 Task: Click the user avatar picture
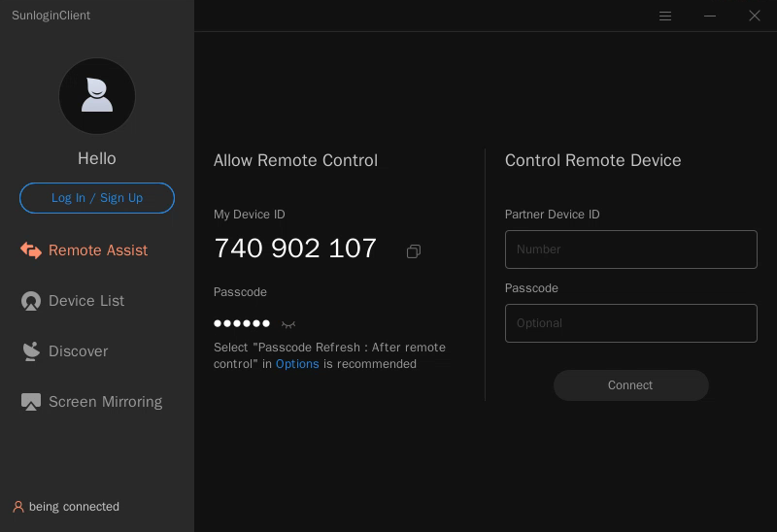coord(97,96)
